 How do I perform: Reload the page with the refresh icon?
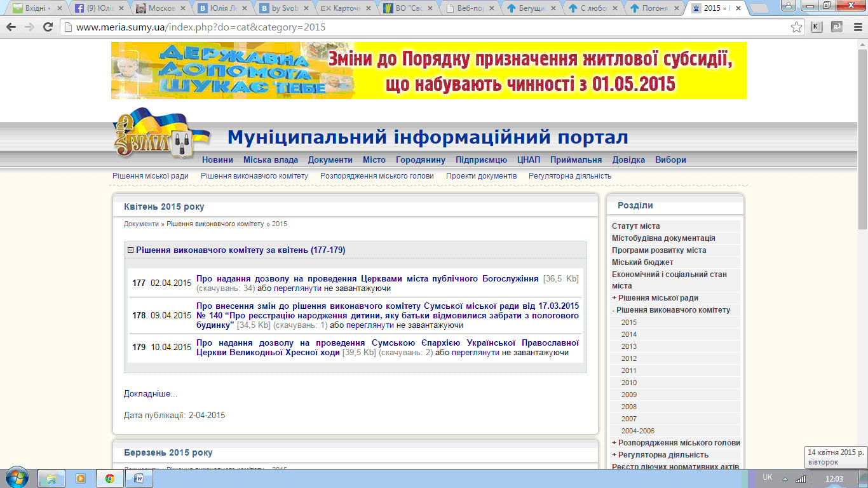[x=48, y=27]
